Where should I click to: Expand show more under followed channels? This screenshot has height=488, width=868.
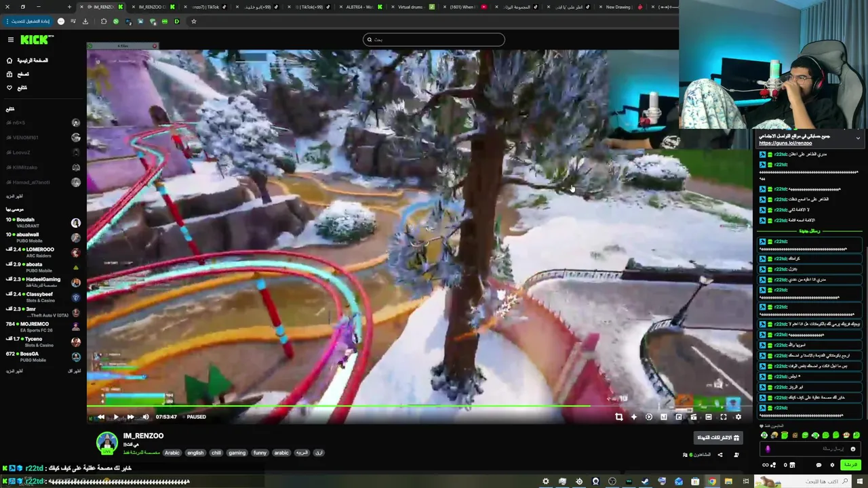tap(14, 196)
